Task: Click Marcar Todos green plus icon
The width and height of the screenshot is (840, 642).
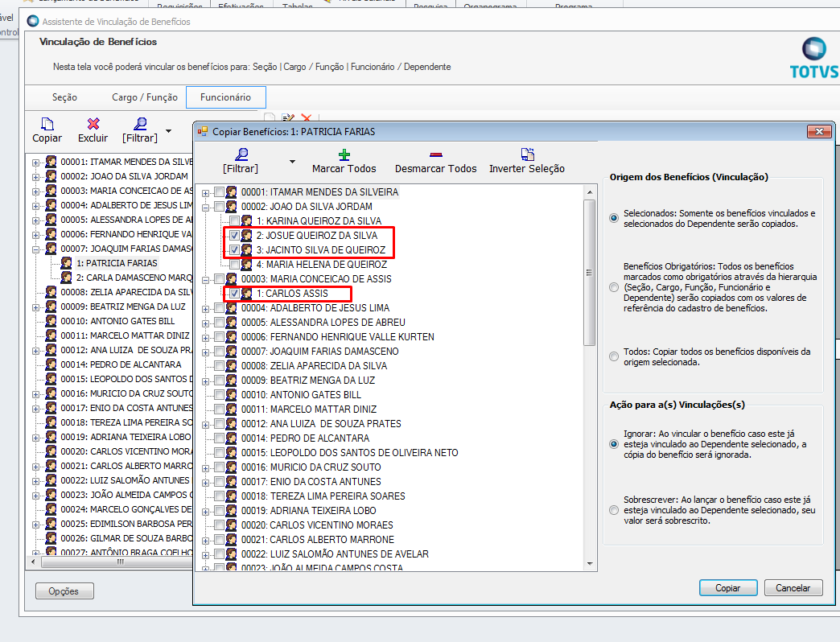Action: 344,155
